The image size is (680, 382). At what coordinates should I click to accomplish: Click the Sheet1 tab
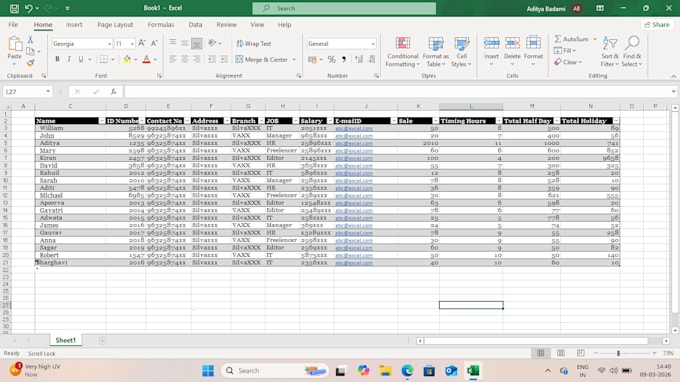click(65, 340)
